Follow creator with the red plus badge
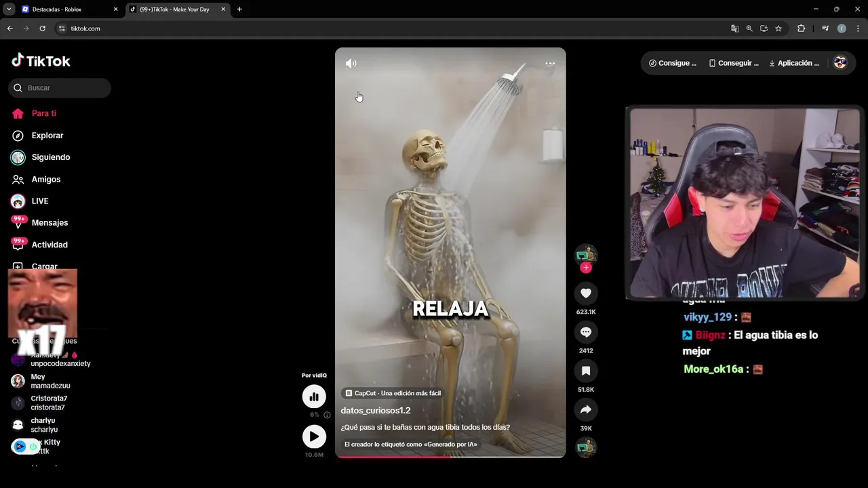 (x=586, y=268)
